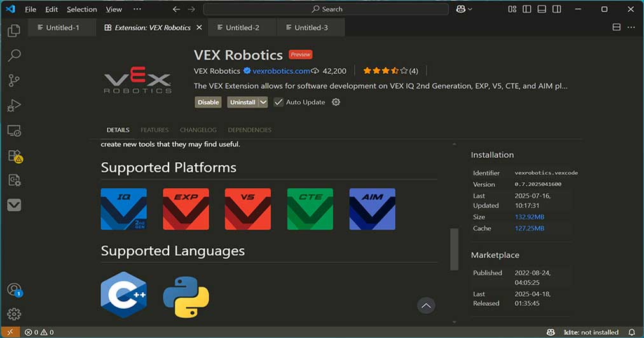Show errors and warnings count in status bar

point(39,332)
